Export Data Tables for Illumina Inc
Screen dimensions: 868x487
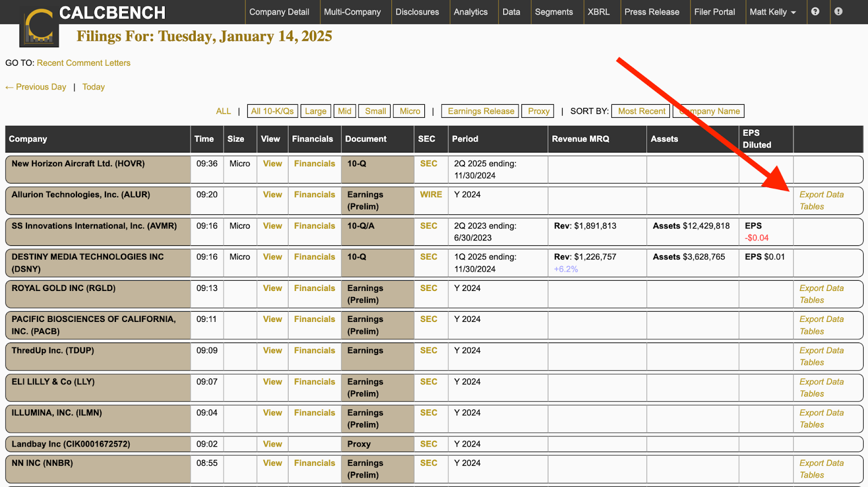821,419
